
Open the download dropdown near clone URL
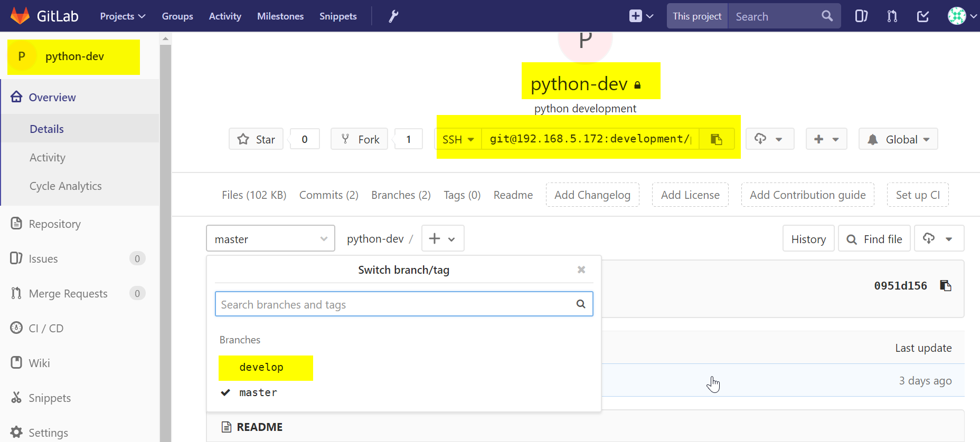tap(770, 139)
